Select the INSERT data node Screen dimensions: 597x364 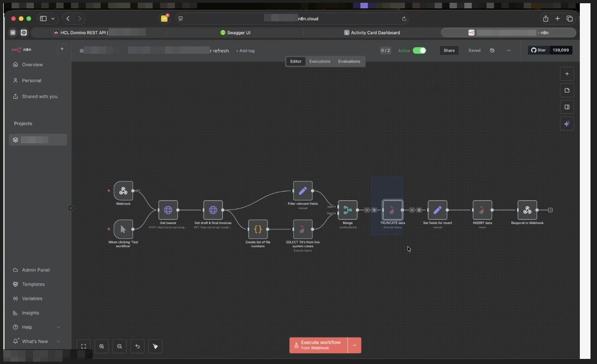click(x=482, y=210)
